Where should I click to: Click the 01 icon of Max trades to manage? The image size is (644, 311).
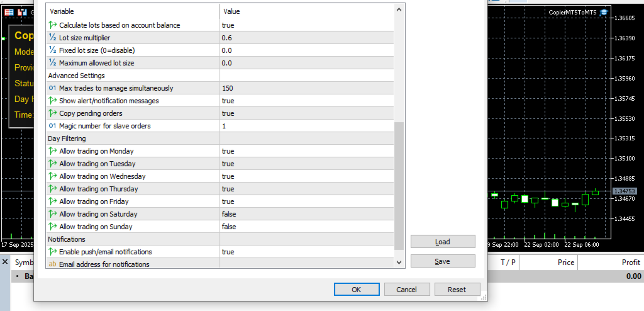click(x=53, y=88)
